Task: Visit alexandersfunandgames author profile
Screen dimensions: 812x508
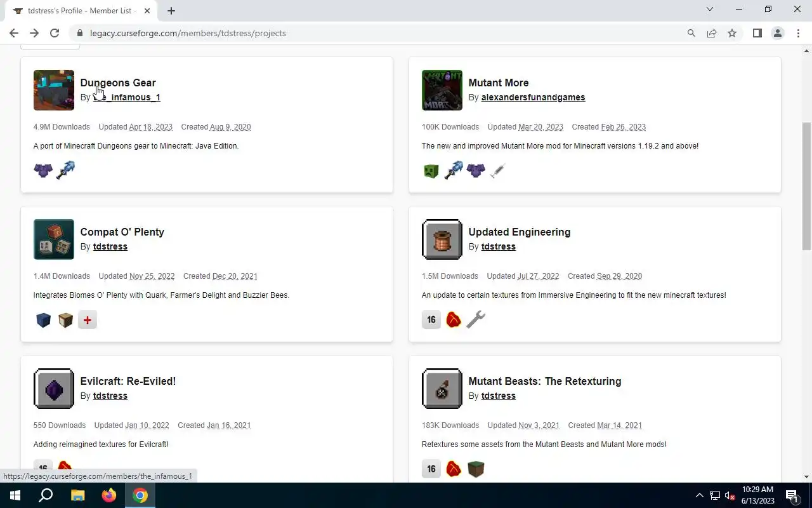Action: point(534,97)
